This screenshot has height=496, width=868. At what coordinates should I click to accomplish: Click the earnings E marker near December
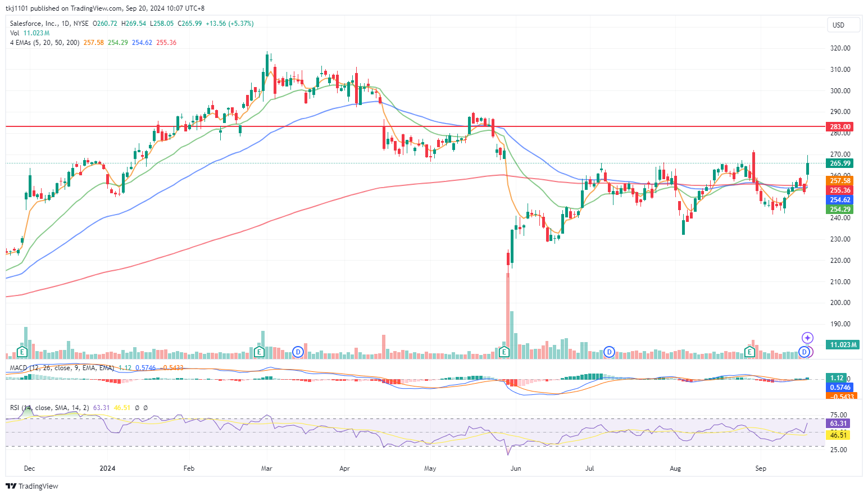click(22, 352)
